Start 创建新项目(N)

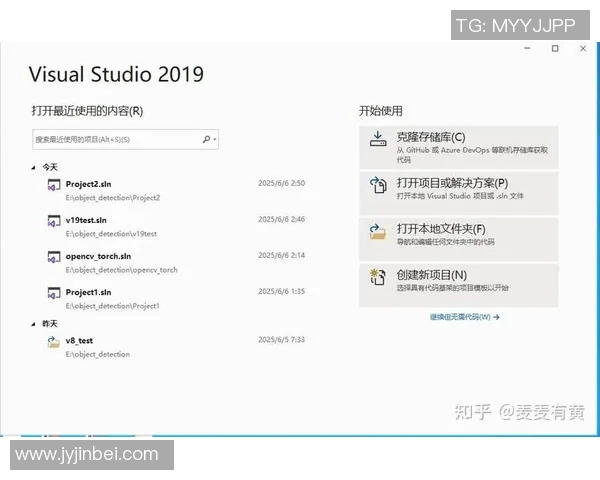(x=458, y=285)
